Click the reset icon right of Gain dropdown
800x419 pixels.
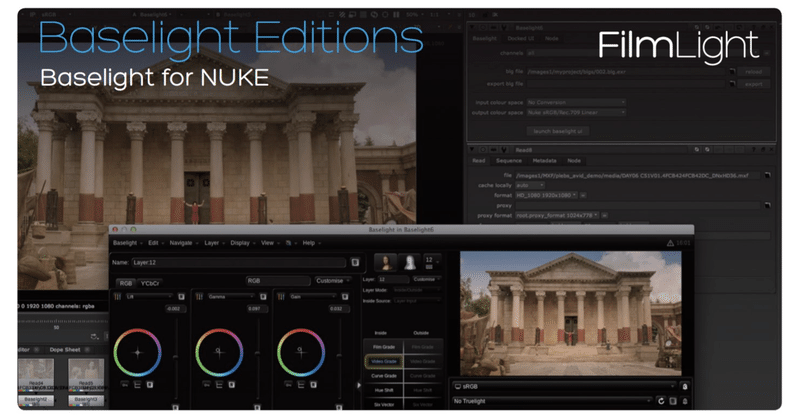(x=345, y=297)
